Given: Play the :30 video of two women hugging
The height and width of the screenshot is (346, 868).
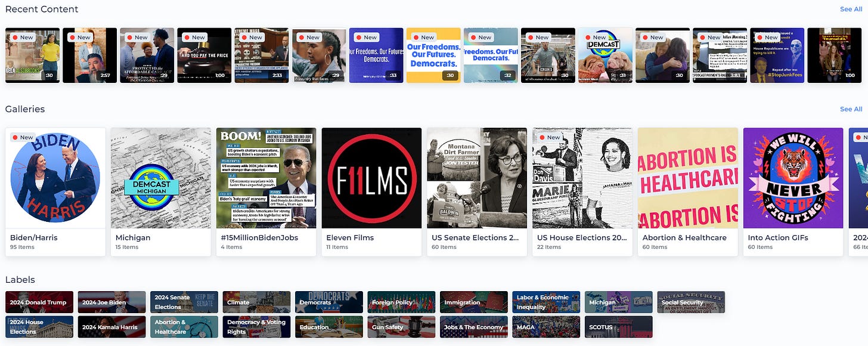Looking at the screenshot, I should pyautogui.click(x=662, y=55).
